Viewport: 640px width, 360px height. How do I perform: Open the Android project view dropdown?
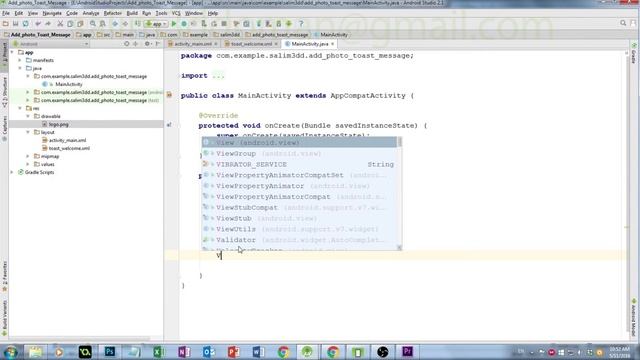pos(50,44)
